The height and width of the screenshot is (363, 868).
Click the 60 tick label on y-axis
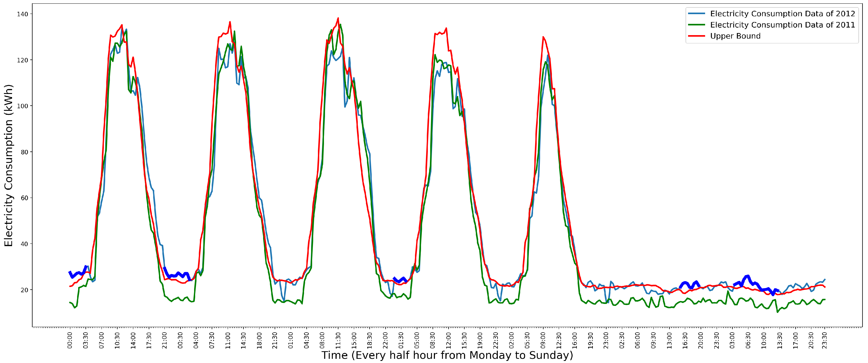[24, 198]
